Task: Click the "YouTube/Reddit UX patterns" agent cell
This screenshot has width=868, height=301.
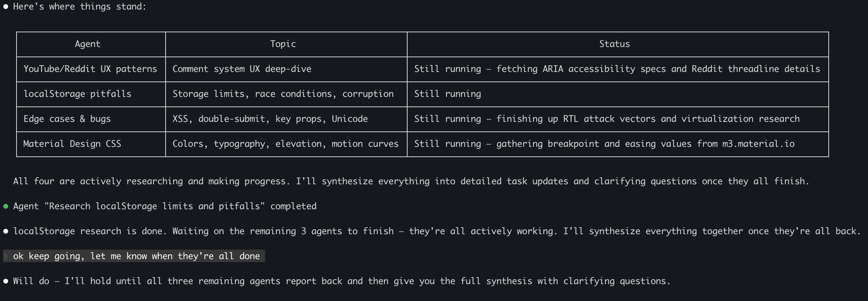Action: pyautogui.click(x=90, y=69)
